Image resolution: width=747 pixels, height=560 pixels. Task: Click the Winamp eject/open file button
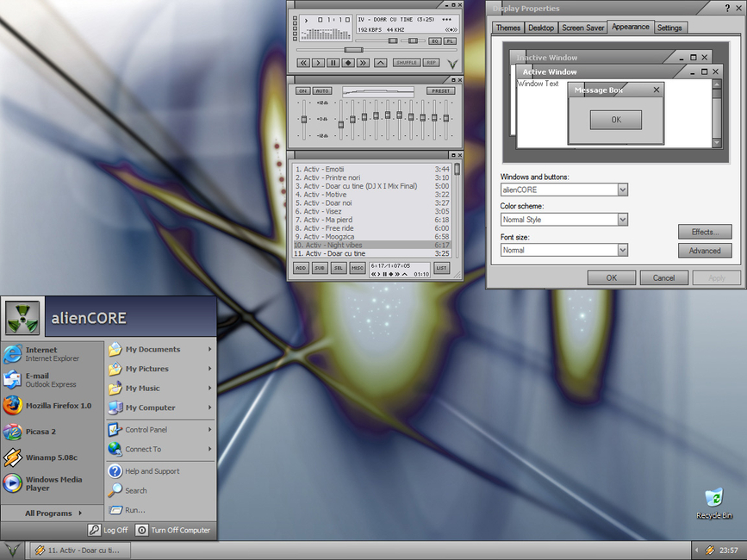pyautogui.click(x=380, y=63)
